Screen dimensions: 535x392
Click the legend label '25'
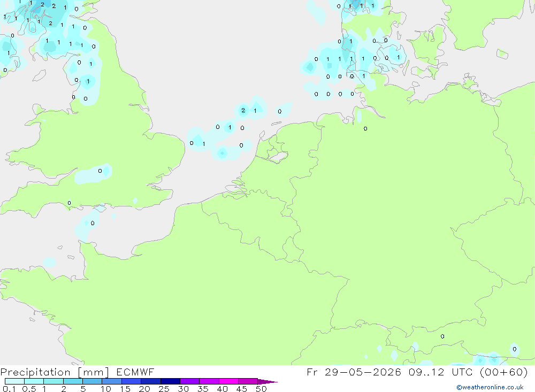[x=164, y=389]
